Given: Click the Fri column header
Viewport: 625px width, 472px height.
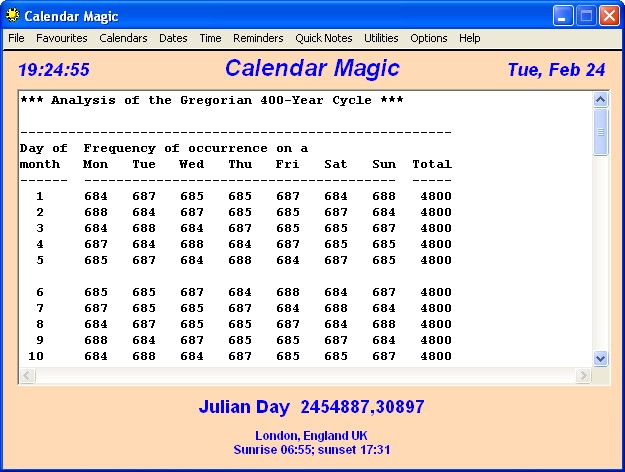Looking at the screenshot, I should coord(287,164).
